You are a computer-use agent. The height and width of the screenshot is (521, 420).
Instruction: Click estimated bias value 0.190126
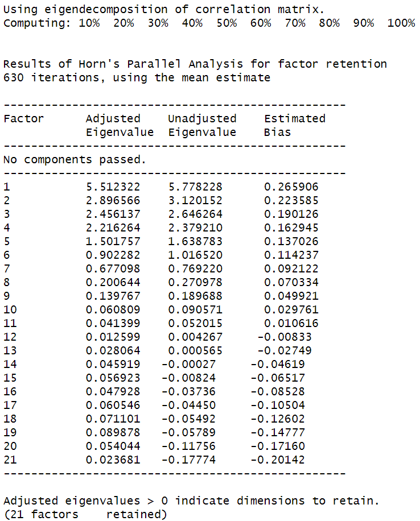pos(291,214)
